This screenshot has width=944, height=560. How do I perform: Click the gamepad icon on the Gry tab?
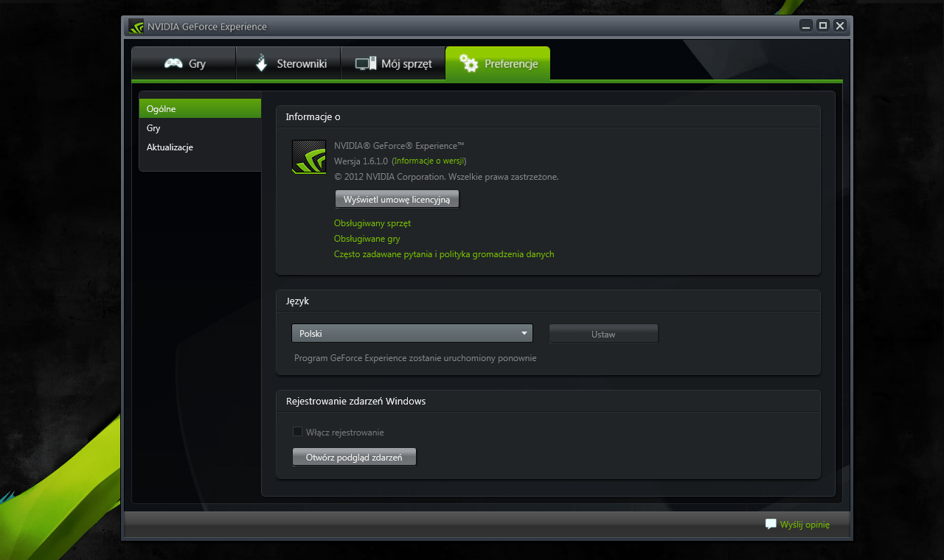click(174, 63)
